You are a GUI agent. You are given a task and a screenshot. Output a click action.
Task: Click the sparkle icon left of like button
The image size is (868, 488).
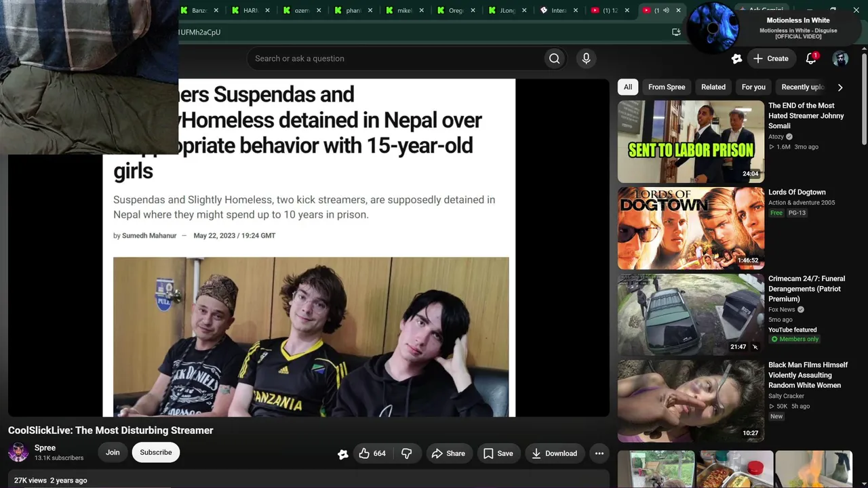[342, 454]
